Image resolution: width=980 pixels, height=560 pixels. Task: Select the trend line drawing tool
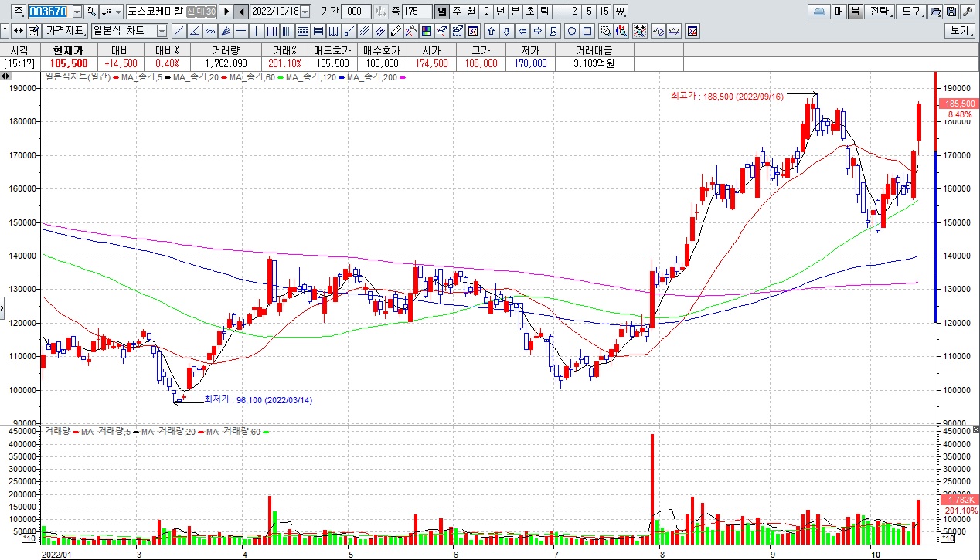[x=179, y=31]
